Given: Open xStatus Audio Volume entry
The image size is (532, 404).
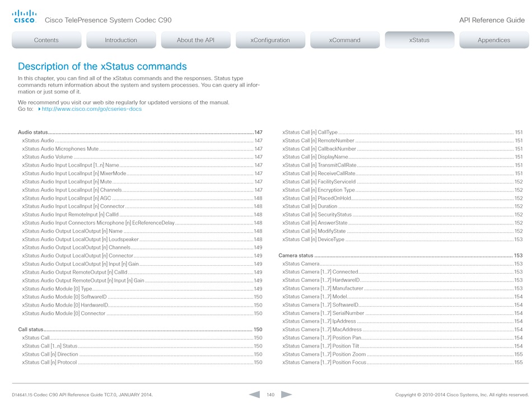Looking at the screenshot, I should (x=142, y=157).
